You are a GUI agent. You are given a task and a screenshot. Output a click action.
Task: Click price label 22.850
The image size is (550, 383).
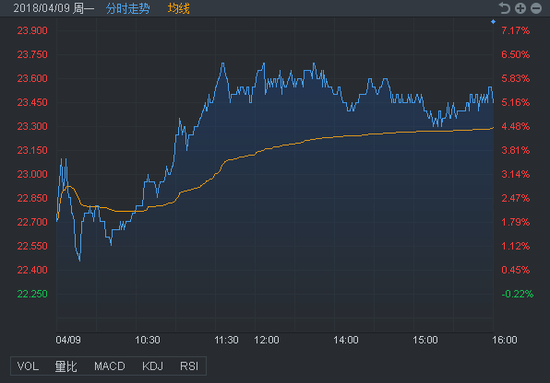tap(32, 198)
